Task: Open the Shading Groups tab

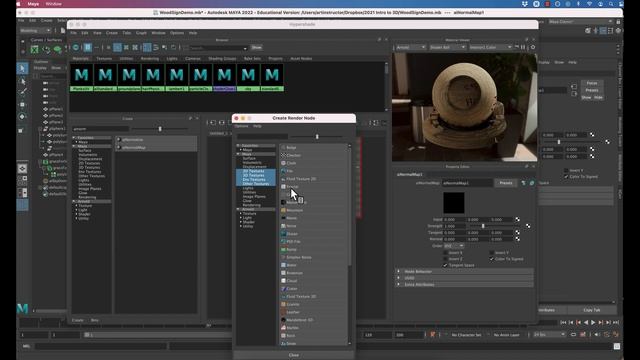Action: tap(222, 58)
